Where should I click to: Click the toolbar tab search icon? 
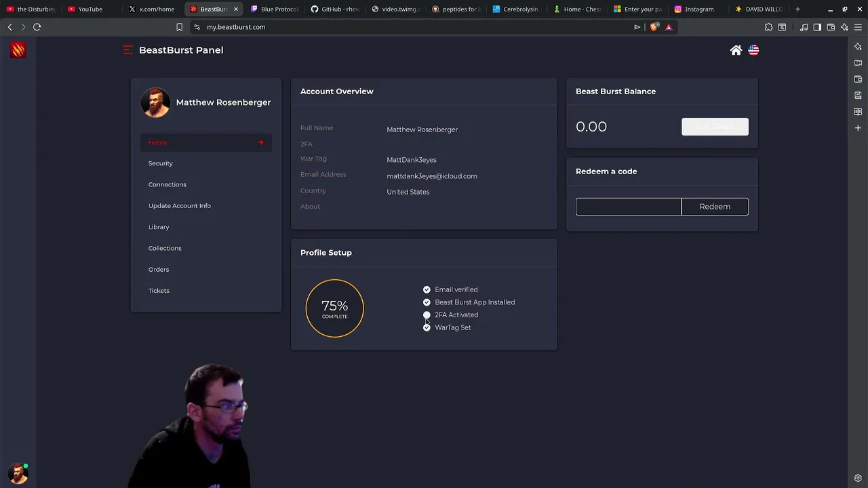[x=782, y=27]
